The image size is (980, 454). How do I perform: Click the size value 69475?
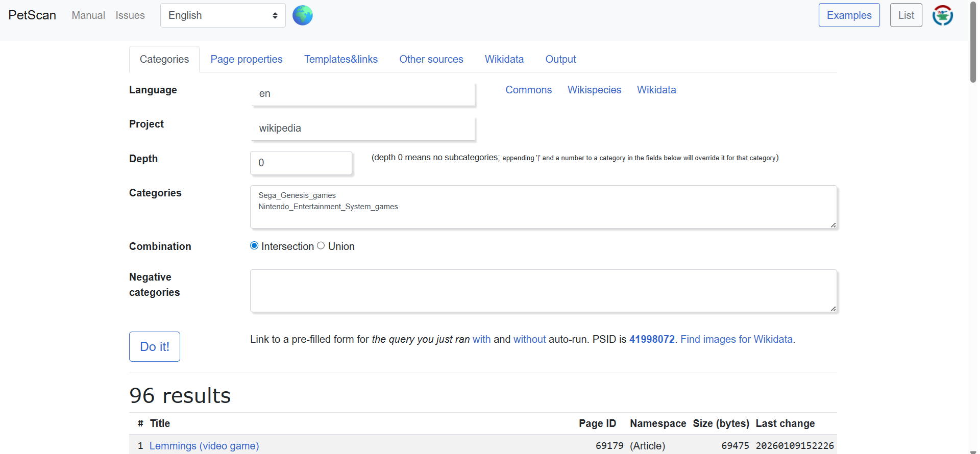pos(735,446)
